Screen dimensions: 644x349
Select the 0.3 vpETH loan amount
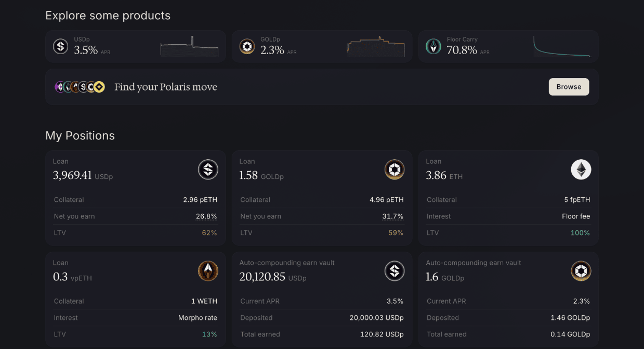[72, 277]
